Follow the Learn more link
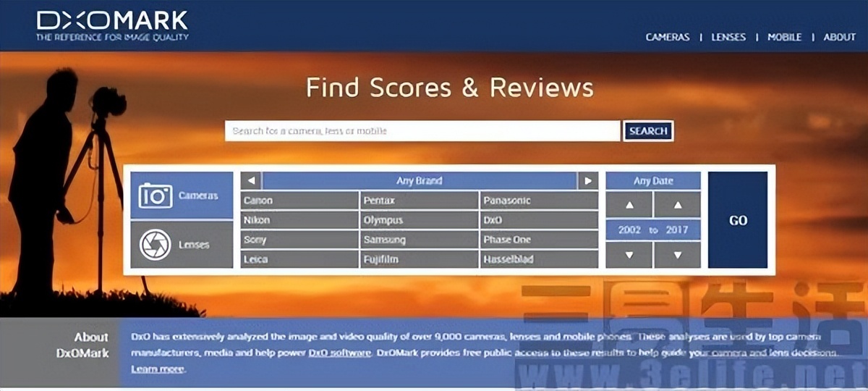This screenshot has width=868, height=391. 158,369
